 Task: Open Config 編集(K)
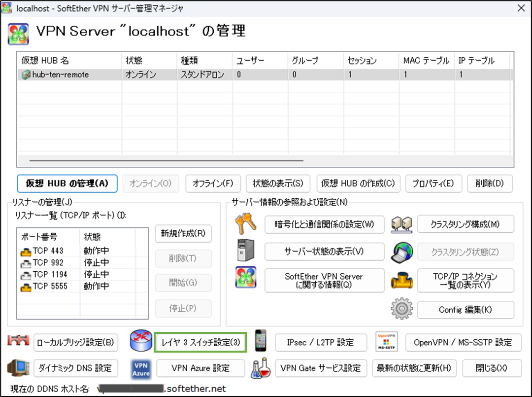point(465,310)
